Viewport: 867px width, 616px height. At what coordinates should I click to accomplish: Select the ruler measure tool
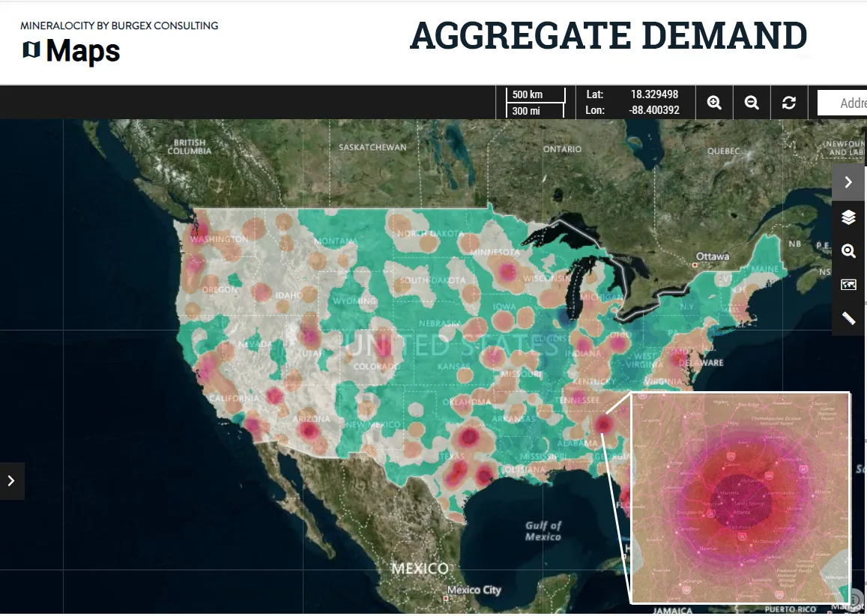click(x=848, y=318)
